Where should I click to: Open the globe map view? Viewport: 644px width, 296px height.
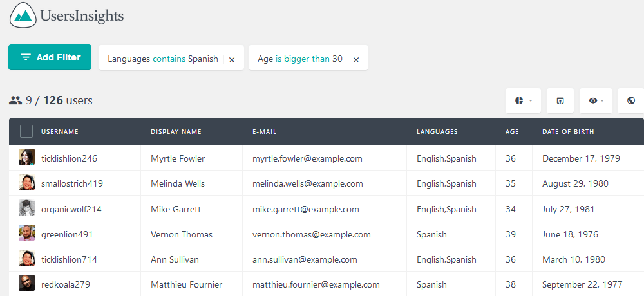pos(631,100)
